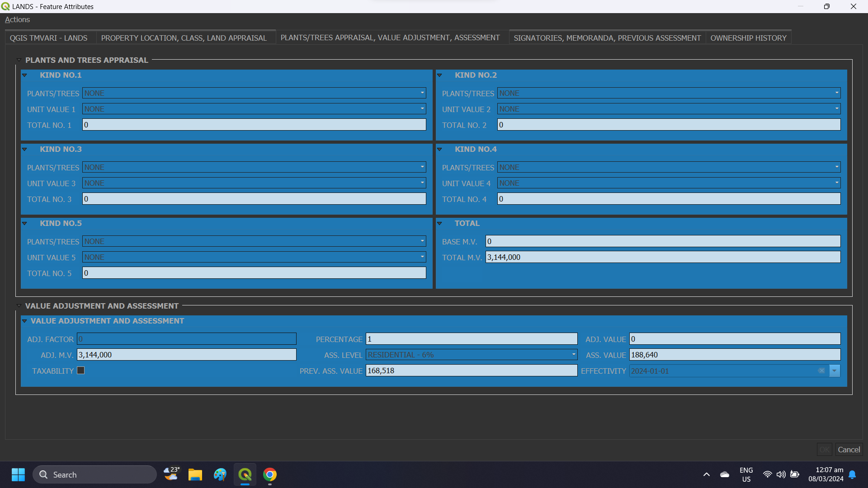Toggle the Taxability checkbox
868x488 pixels.
click(81, 371)
